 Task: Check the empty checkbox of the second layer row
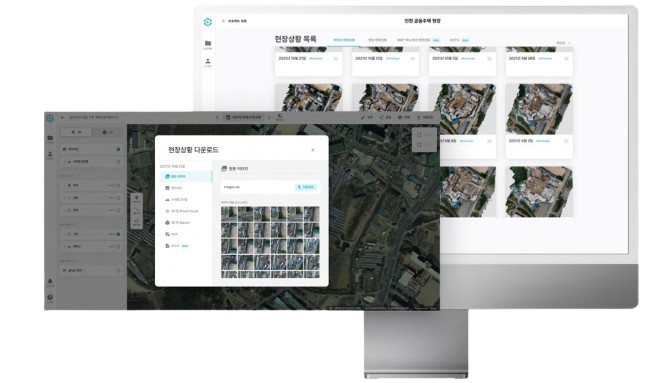pyautogui.click(x=118, y=162)
